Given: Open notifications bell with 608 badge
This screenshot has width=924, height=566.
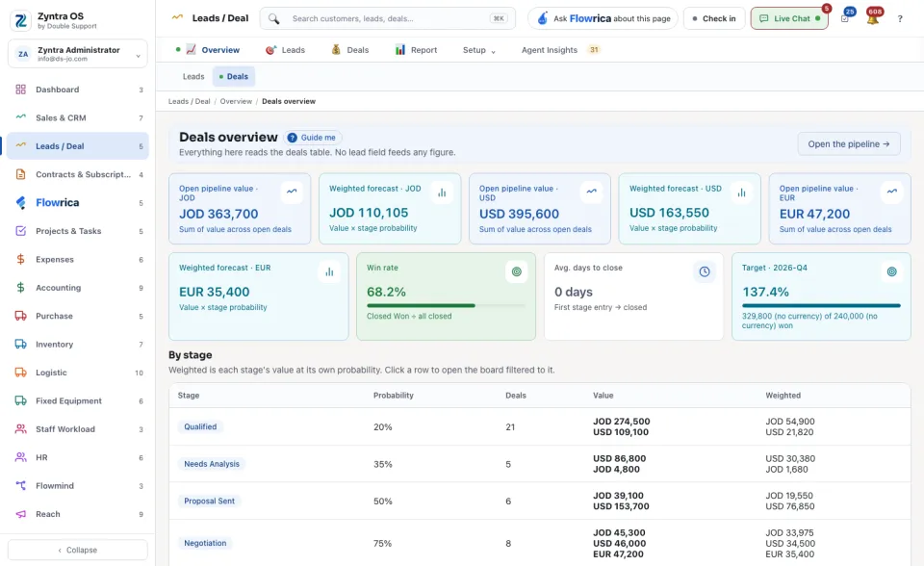Looking at the screenshot, I should pyautogui.click(x=873, y=17).
